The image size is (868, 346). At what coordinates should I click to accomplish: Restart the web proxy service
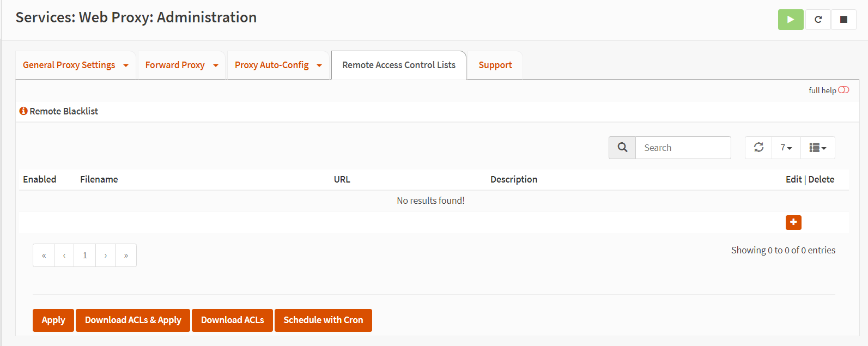818,20
